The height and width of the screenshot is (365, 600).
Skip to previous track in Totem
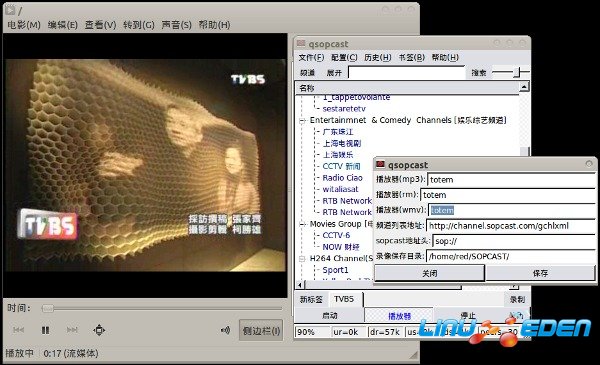point(18,330)
